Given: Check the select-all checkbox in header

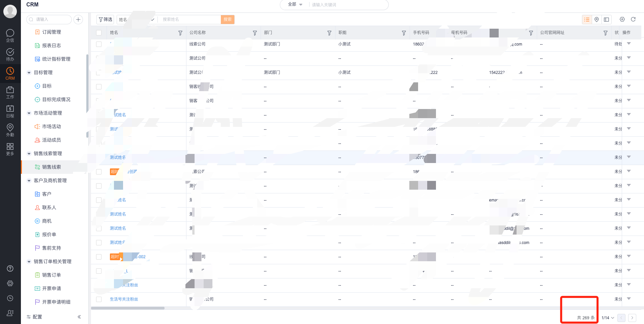Looking at the screenshot, I should (99, 33).
